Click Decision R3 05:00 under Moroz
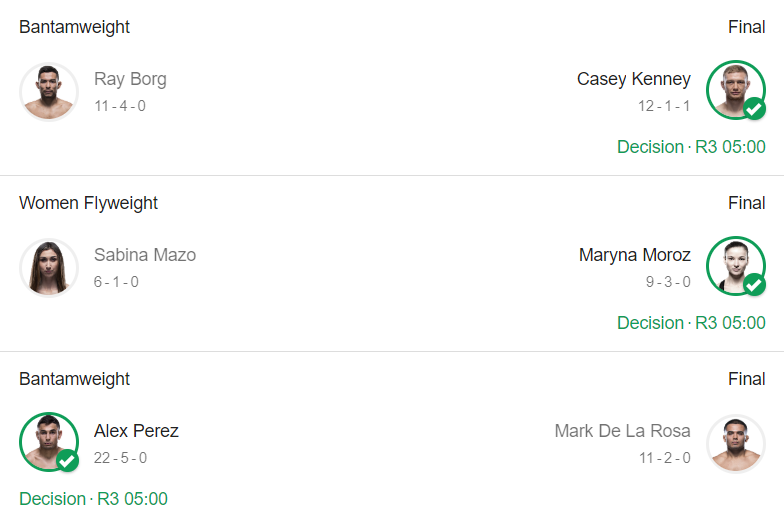Screen dimensions: 784x527 point(691,323)
